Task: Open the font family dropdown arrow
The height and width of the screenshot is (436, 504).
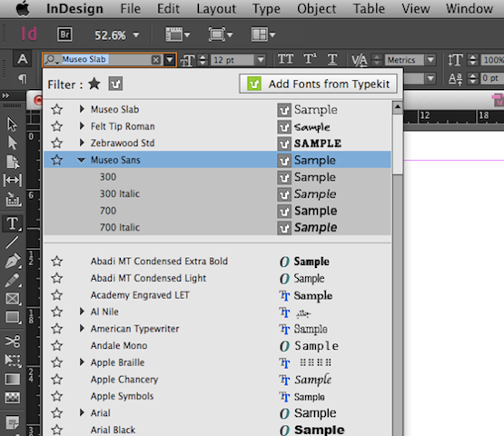Action: point(170,60)
